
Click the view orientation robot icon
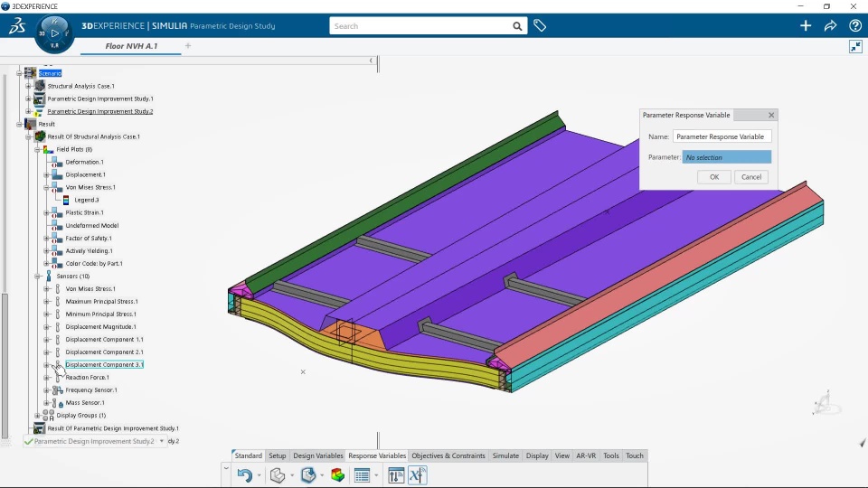click(825, 403)
